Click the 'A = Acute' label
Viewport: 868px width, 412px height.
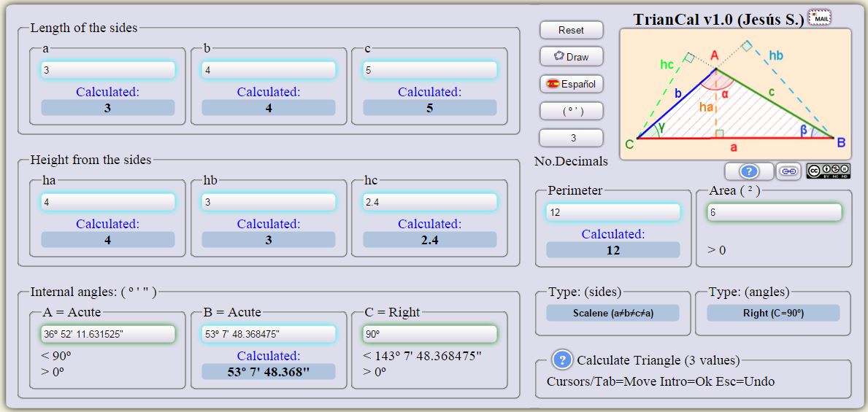[x=72, y=312]
